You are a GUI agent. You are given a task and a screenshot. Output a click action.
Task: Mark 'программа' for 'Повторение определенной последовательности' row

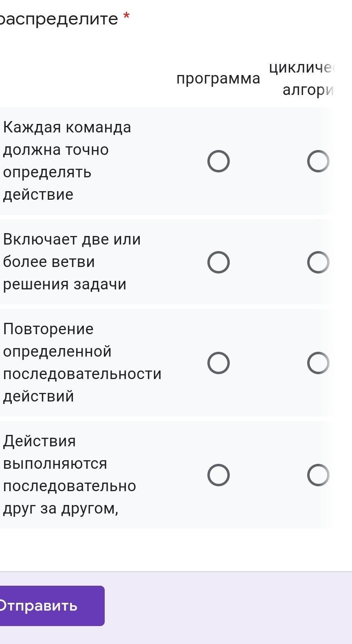click(218, 363)
